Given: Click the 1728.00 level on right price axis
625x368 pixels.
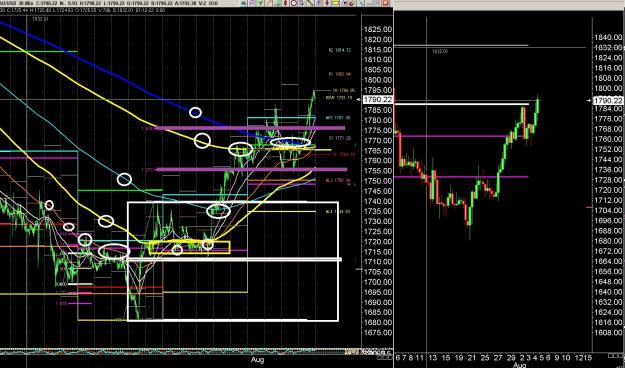Looking at the screenshot, I should click(x=608, y=180).
